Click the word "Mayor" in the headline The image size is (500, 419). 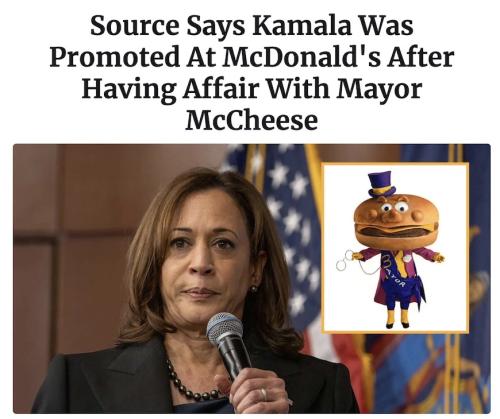click(379, 90)
